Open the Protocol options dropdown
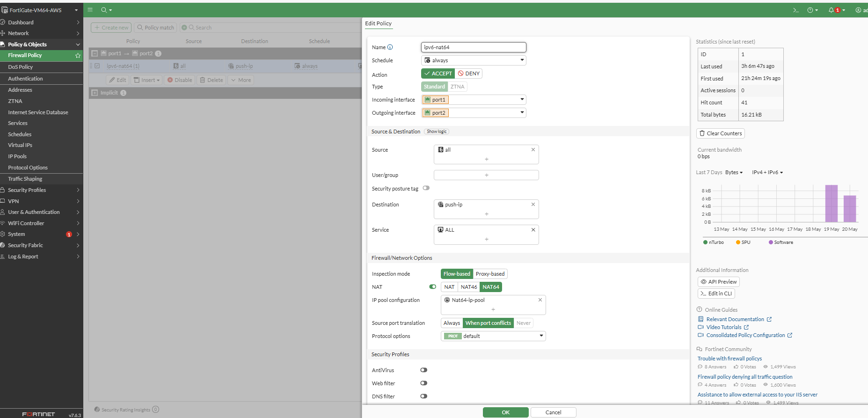868x418 pixels. [493, 336]
